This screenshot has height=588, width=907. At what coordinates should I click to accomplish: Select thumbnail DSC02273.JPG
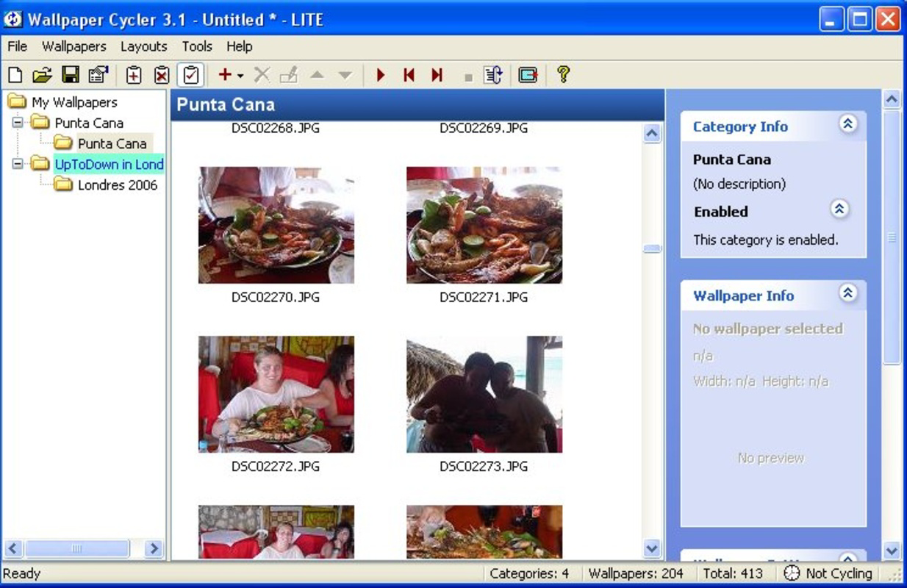484,394
